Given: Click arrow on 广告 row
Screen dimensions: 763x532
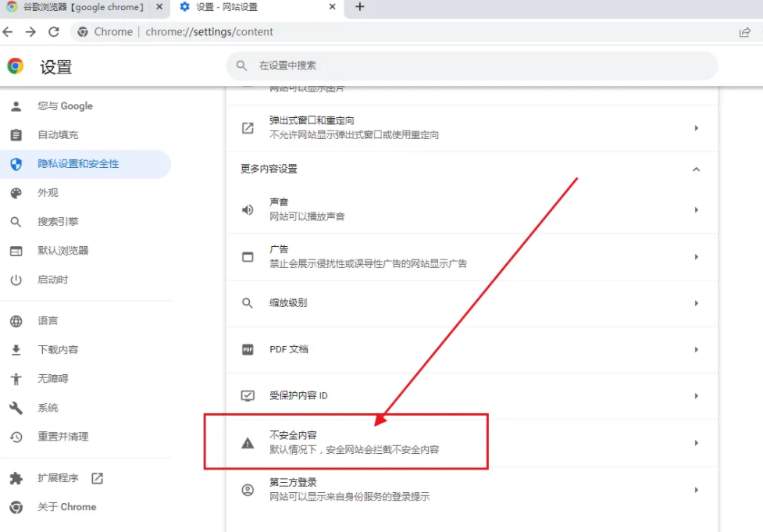Looking at the screenshot, I should [x=697, y=257].
